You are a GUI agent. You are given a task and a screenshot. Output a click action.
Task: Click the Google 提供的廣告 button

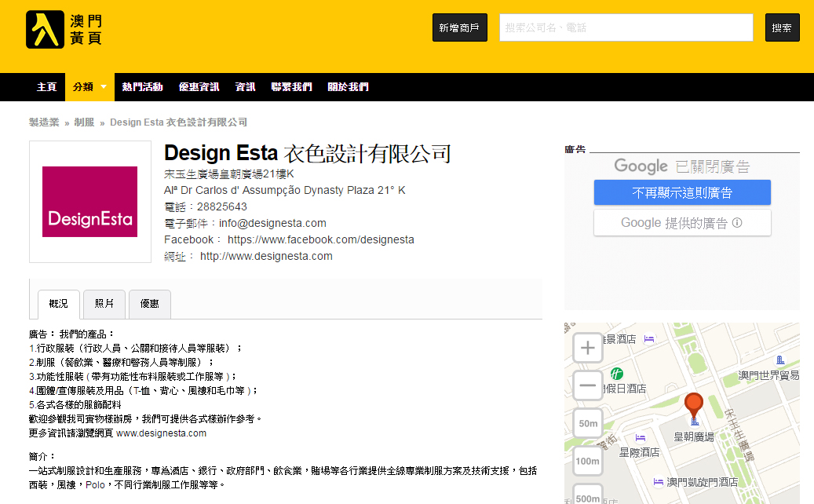tap(682, 223)
